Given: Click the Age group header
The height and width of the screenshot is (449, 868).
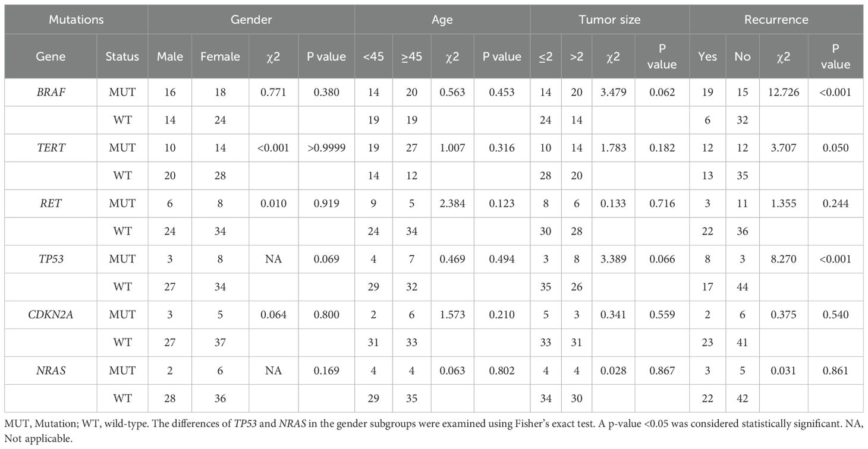Looking at the screenshot, I should 442,20.
